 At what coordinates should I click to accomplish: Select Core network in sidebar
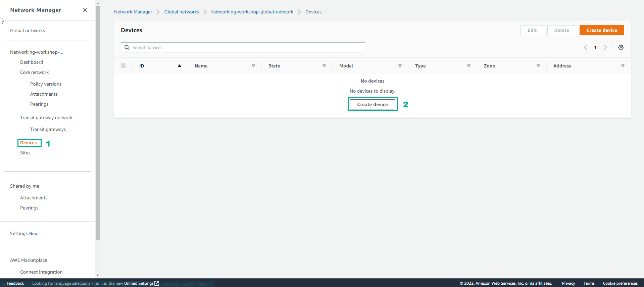[34, 72]
